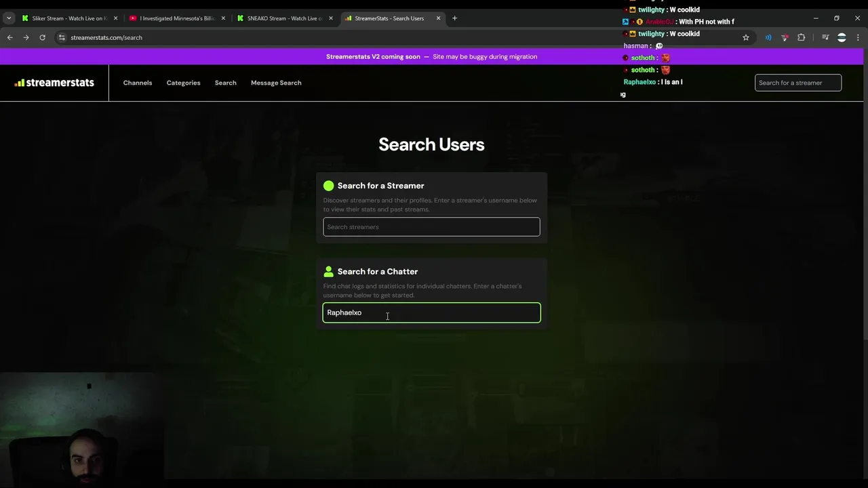Image resolution: width=868 pixels, height=488 pixels.
Task: Open the Search navigation link
Action: click(x=226, y=83)
